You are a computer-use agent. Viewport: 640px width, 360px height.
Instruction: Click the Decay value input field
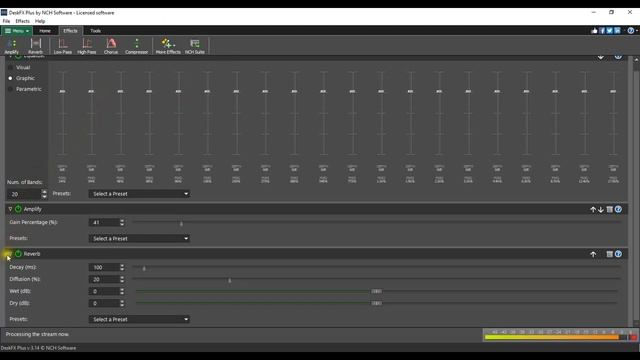coord(104,267)
